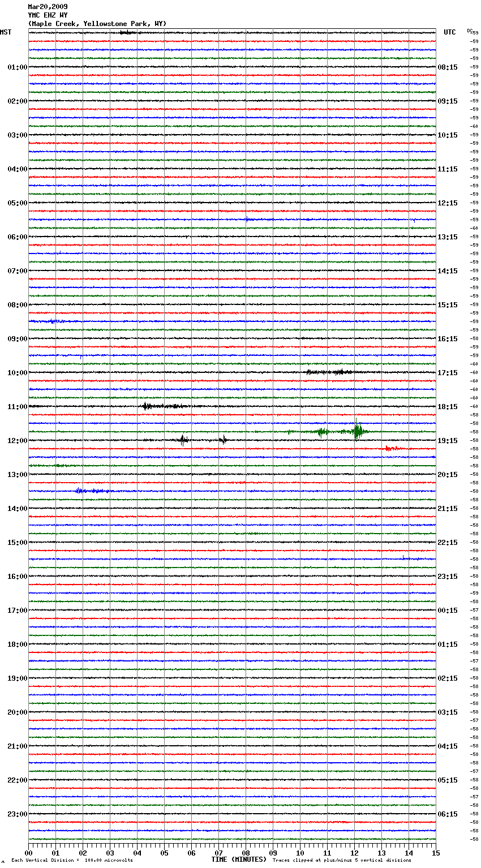481x868 pixels.
Task: Pick the 07:00 MST time label
Action: click(18, 271)
